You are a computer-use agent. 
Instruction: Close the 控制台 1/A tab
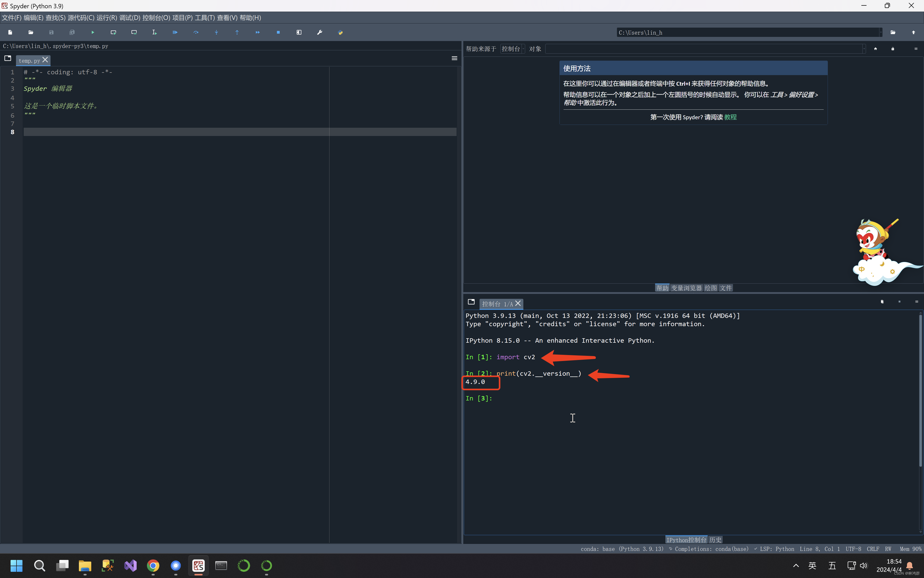pyautogui.click(x=518, y=303)
